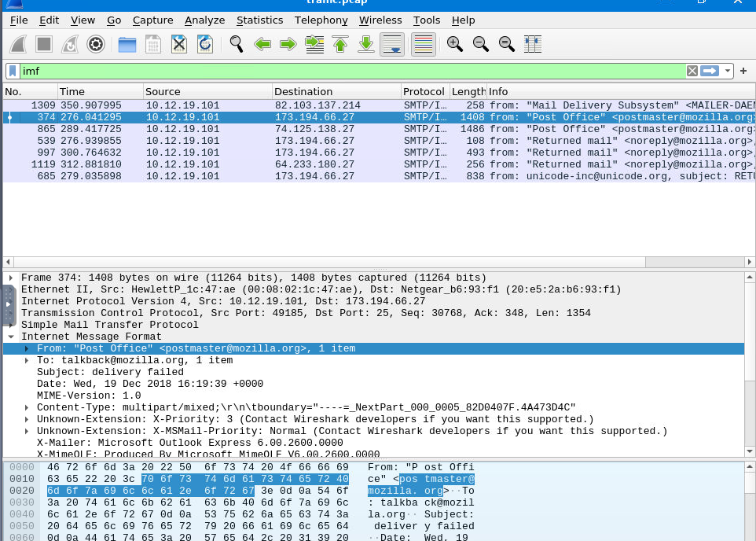Screen dimensions: 756x541
Task: Open the Analyze menu
Action: click(205, 20)
